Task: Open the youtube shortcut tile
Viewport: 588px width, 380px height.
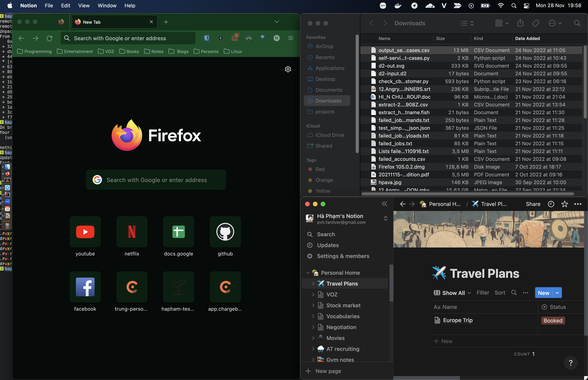Action: coord(85,232)
